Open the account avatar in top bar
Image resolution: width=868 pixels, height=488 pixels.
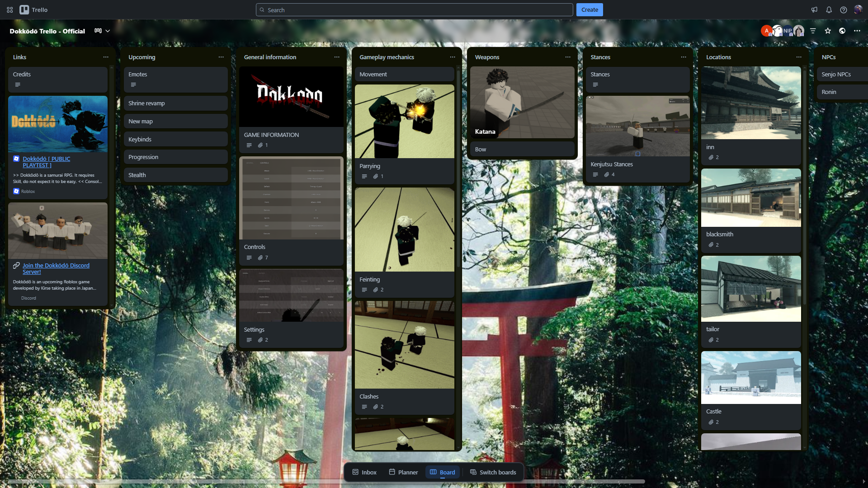tap(858, 9)
